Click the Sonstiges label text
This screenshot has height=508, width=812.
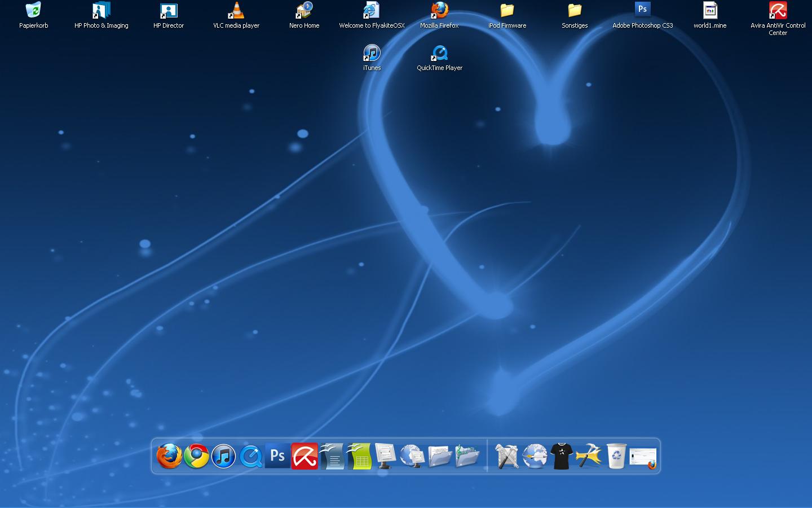coord(575,25)
